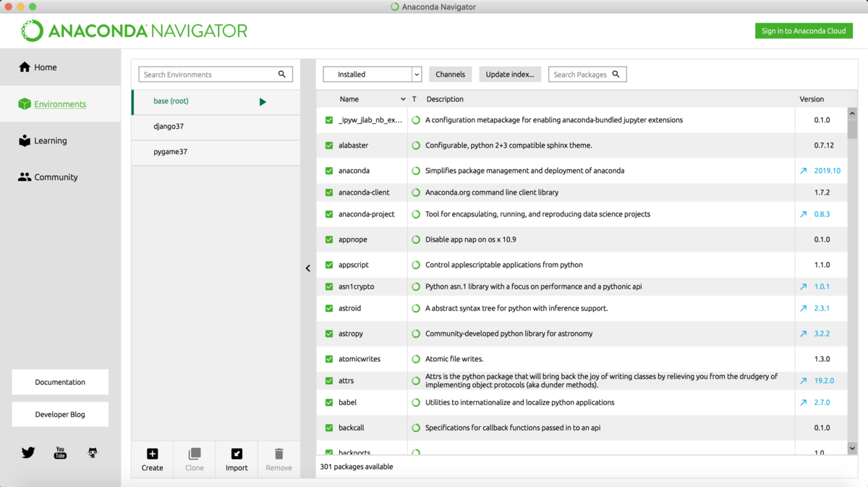Click the T column header
This screenshot has height=487, width=868.
pos(414,99)
